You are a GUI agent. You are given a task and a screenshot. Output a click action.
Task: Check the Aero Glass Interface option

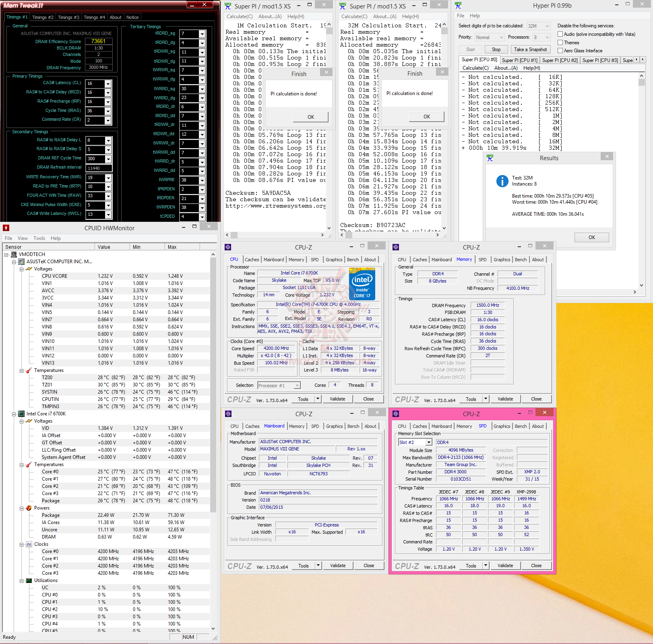coord(560,51)
